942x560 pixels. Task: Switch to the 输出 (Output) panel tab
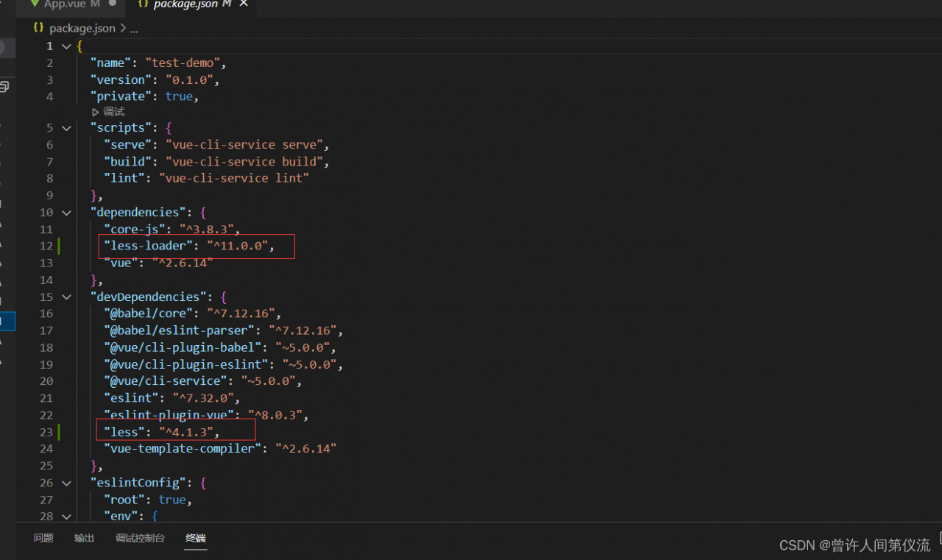pyautogui.click(x=85, y=539)
